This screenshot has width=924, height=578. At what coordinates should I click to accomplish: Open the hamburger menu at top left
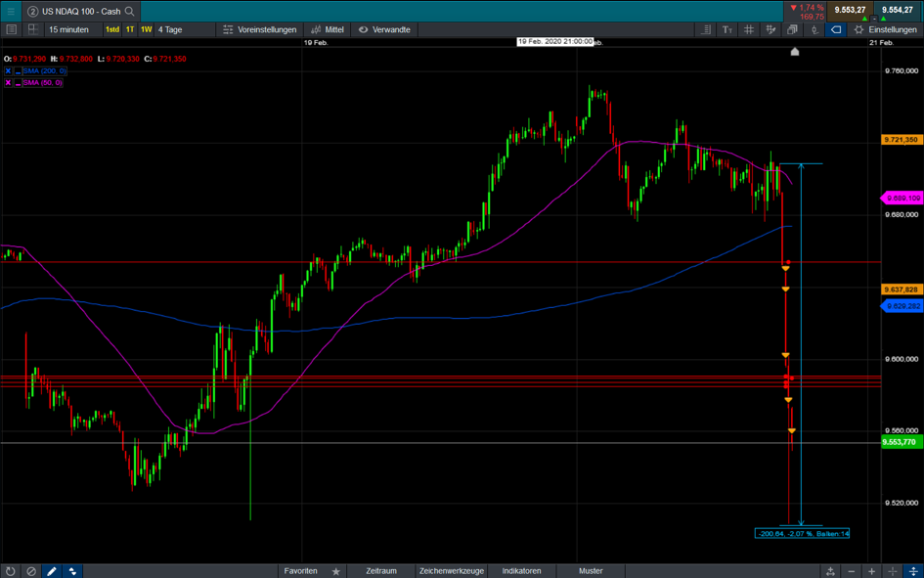tap(11, 11)
